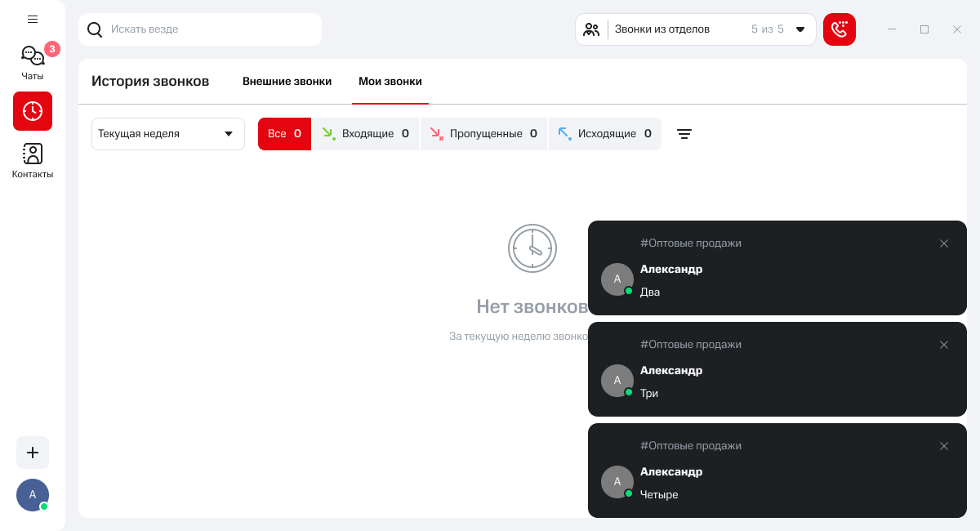Open Чаты with unread badge
The image size is (980, 531).
(x=33, y=62)
